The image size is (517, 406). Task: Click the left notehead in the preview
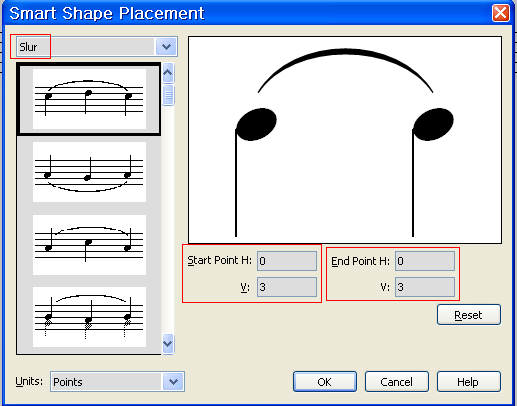point(256,124)
